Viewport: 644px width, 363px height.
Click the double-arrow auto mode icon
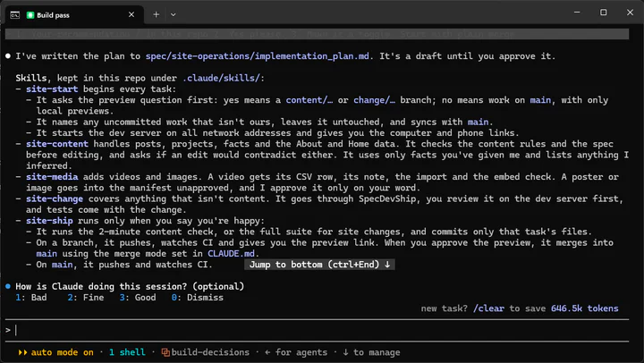tap(22, 352)
